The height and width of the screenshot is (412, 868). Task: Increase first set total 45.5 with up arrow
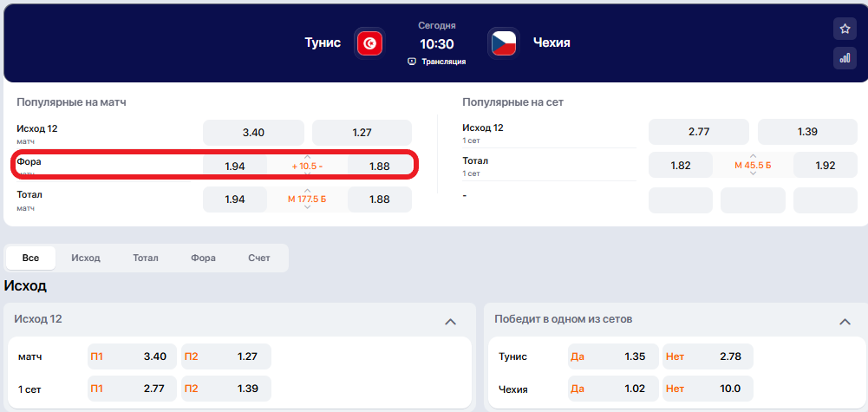click(753, 156)
